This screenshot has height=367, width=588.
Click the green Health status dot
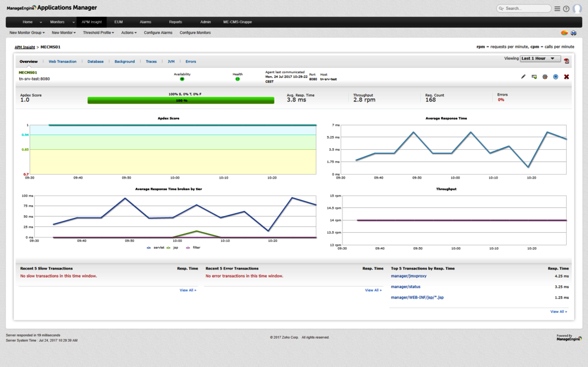(x=238, y=79)
